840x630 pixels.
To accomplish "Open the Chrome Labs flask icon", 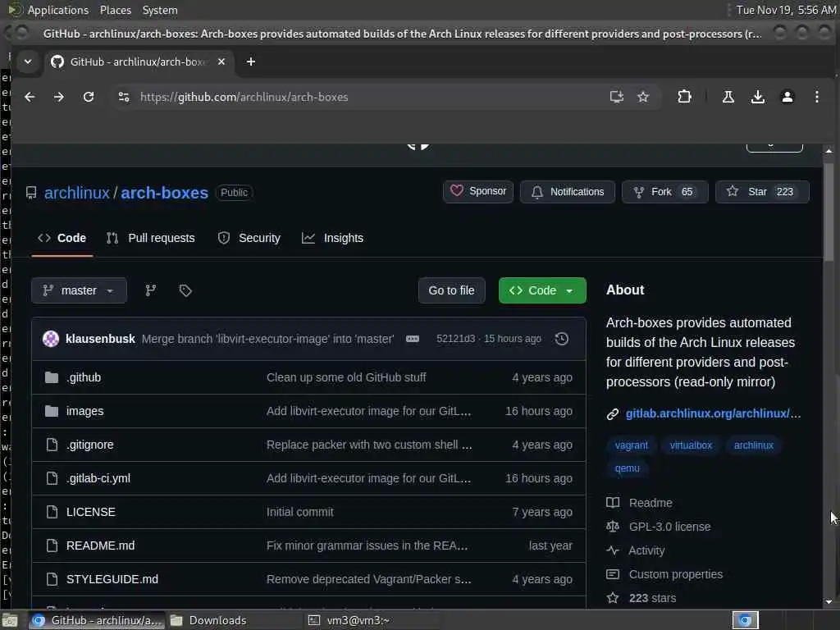I will (x=728, y=97).
